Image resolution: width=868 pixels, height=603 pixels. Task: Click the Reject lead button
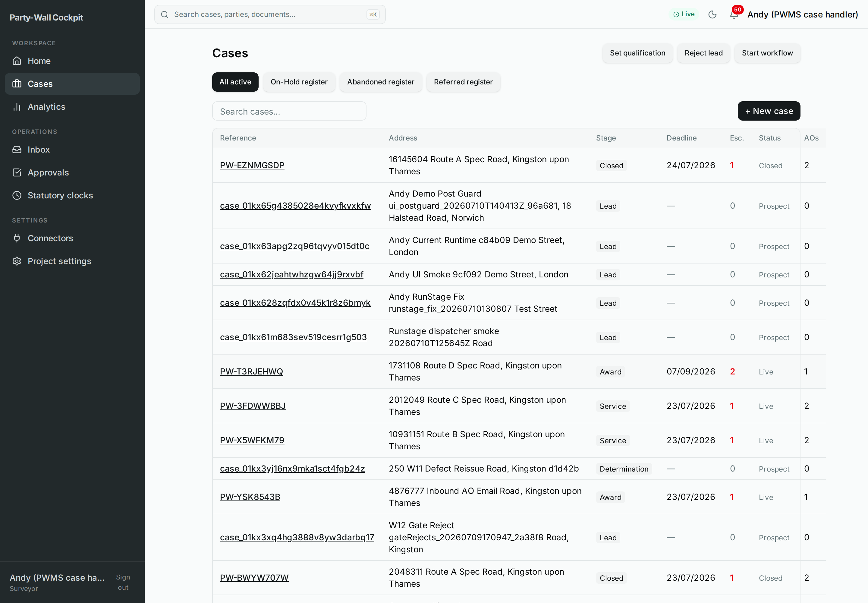pos(704,53)
